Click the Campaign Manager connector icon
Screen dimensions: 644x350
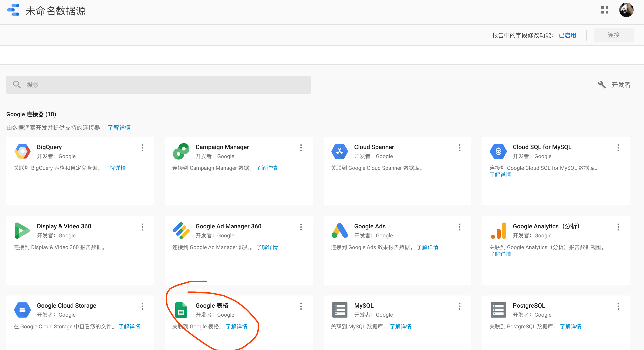181,151
